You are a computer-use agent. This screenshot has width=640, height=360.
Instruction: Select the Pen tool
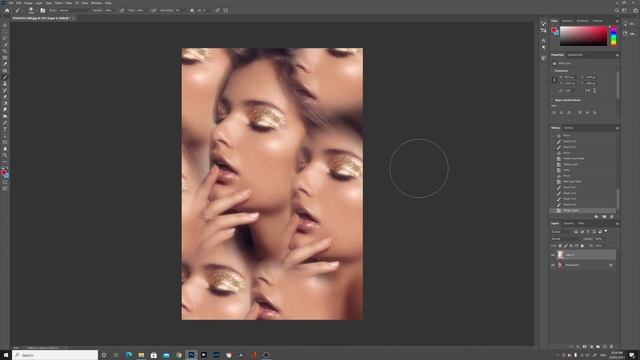coord(5,123)
